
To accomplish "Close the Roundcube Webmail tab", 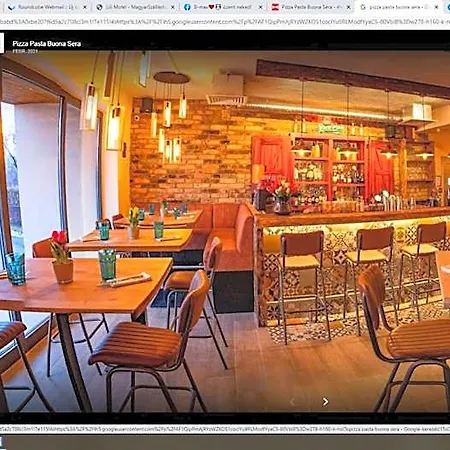I will click(85, 7).
